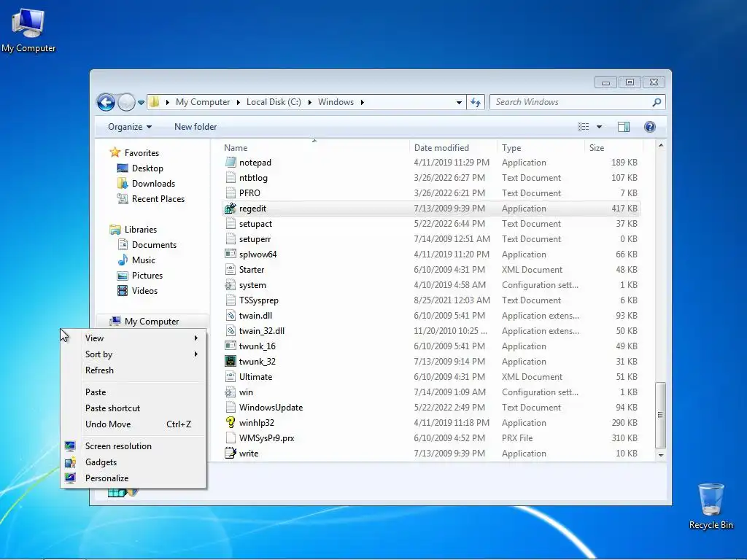Click the New folder button
The image size is (747, 560).
(196, 127)
